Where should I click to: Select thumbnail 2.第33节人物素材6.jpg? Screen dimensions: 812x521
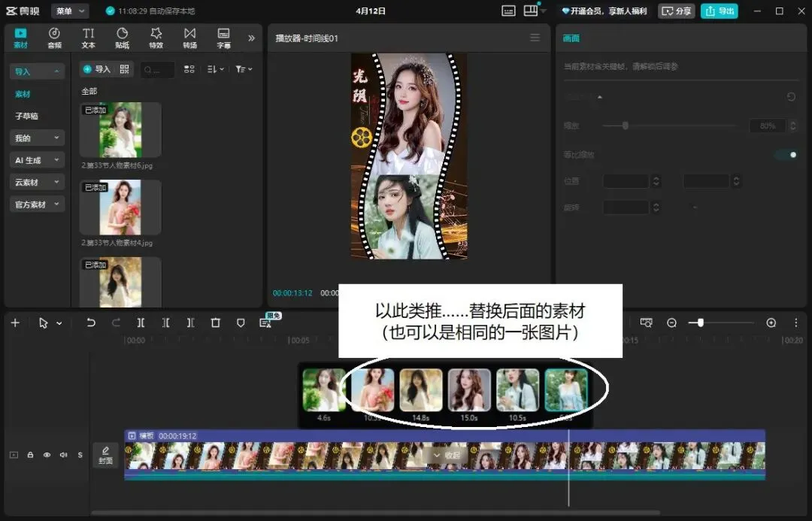tap(120, 130)
